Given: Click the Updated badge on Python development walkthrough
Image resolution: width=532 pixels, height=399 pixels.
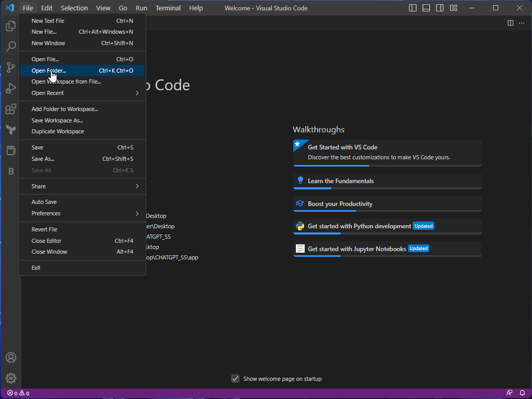Looking at the screenshot, I should click(424, 226).
